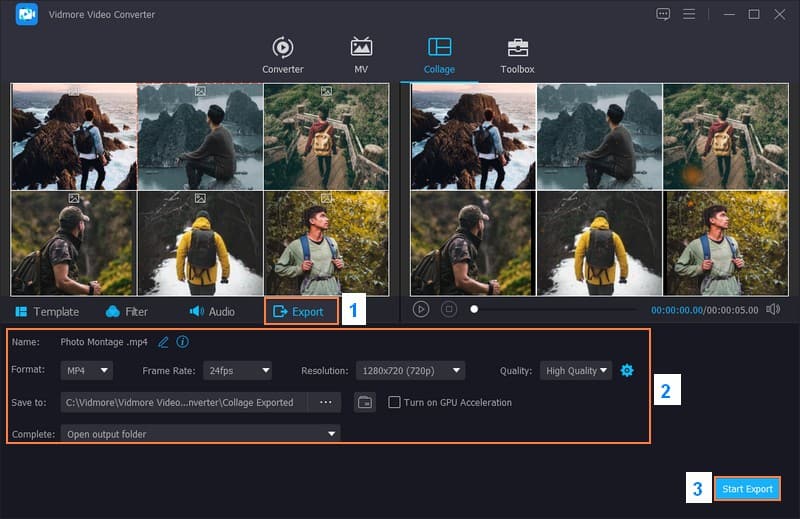
Task: Expand the Format MP4 dropdown
Action: click(x=86, y=371)
